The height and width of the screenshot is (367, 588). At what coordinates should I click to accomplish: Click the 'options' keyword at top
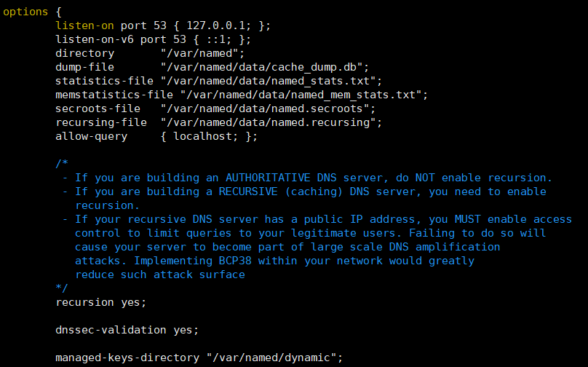coord(25,12)
